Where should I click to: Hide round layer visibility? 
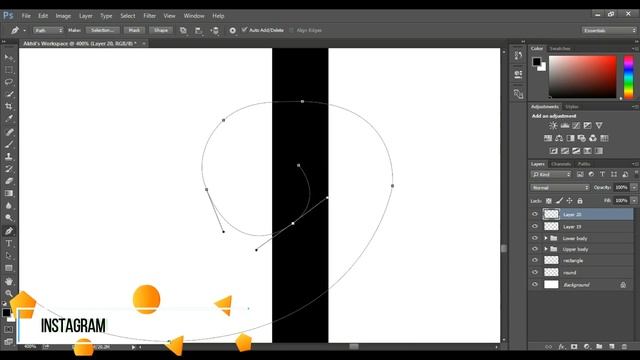[x=535, y=272]
